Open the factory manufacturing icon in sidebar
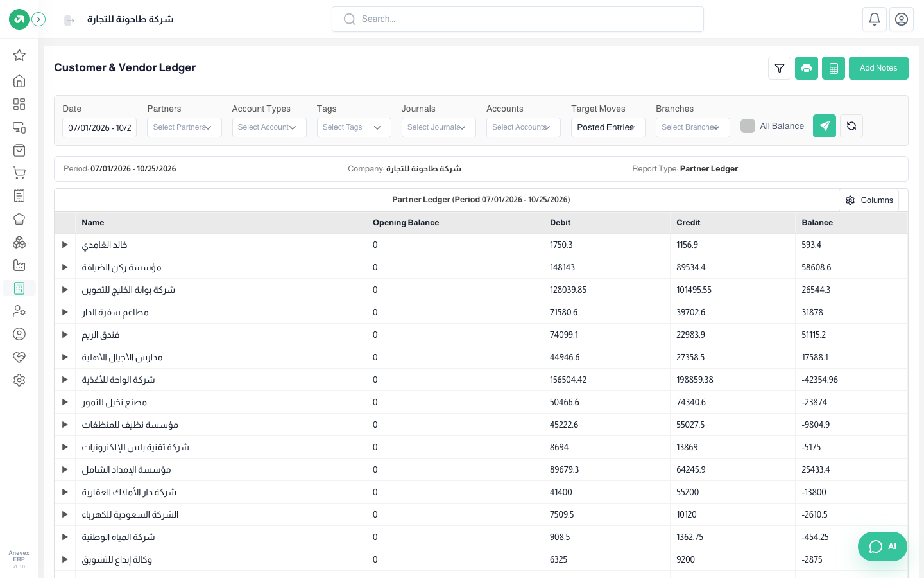Screen dimensions: 924x578 [x=19, y=265]
